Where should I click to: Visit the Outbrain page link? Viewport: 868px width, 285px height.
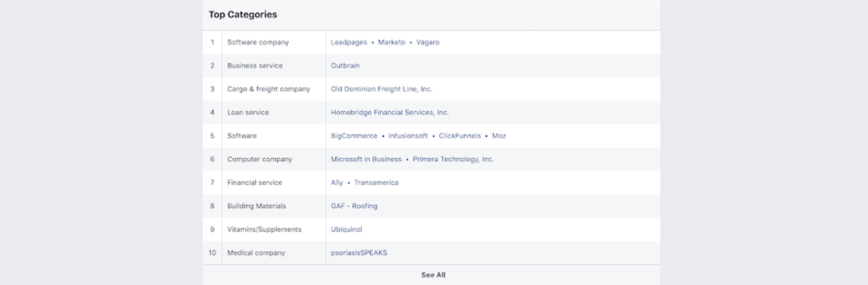[x=345, y=66]
